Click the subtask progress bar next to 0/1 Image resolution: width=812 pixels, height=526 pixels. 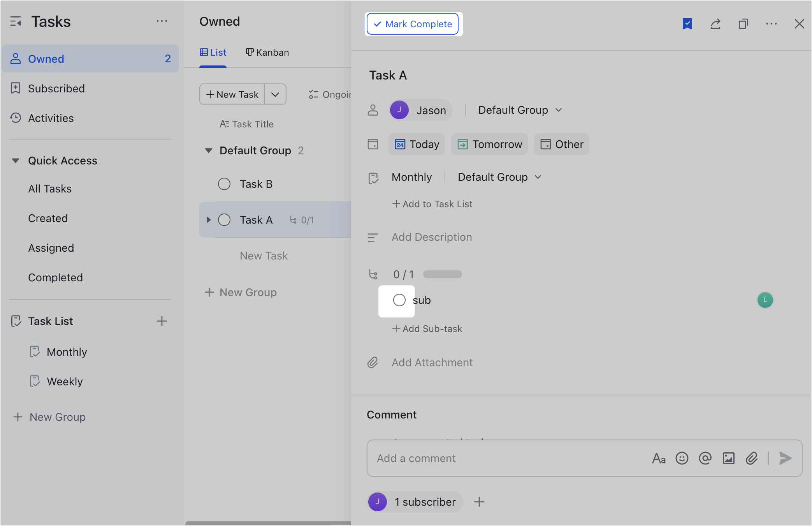[x=442, y=274]
